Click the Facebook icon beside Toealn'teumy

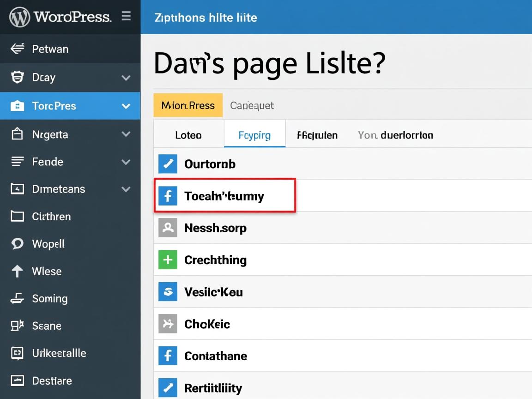pos(168,196)
